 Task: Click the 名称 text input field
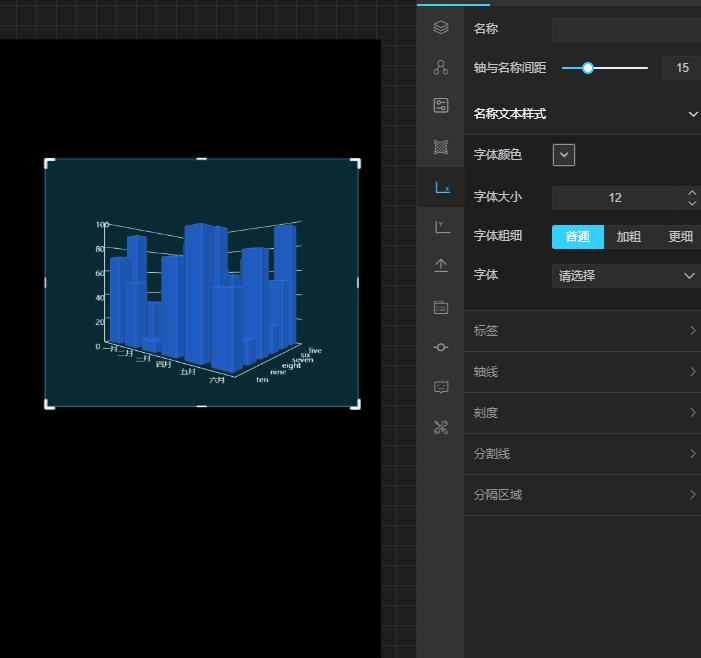point(626,30)
